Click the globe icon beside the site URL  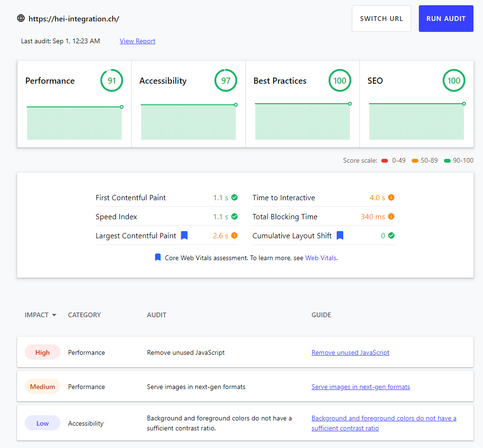[21, 19]
